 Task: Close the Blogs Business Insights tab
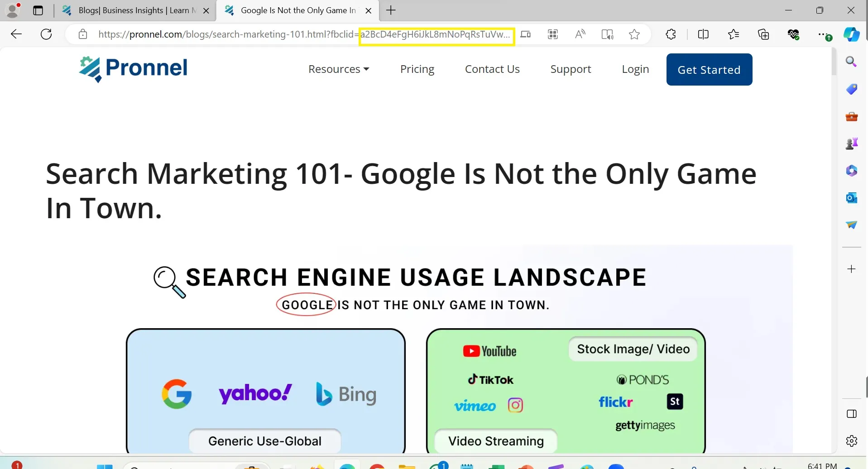[206, 11]
